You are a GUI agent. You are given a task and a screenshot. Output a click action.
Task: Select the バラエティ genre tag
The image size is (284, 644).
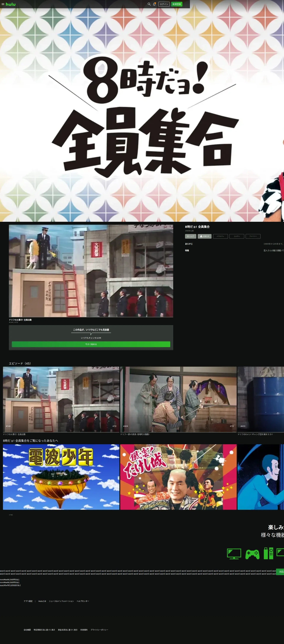point(220,236)
